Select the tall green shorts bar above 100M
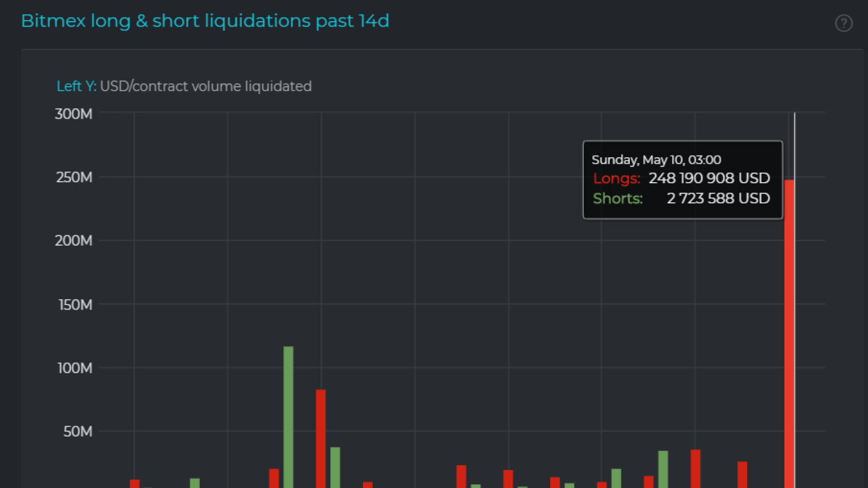Screen dimensions: 868x488 point(288,417)
